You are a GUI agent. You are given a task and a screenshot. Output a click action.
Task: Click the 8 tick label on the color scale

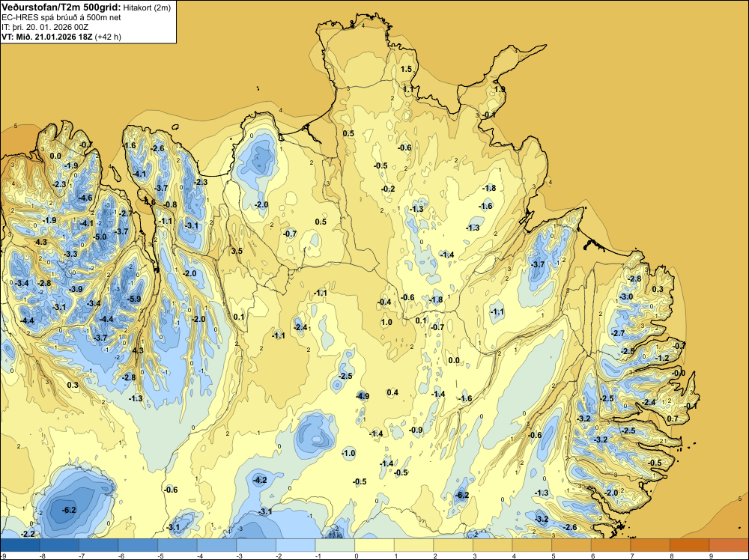pos(672,556)
